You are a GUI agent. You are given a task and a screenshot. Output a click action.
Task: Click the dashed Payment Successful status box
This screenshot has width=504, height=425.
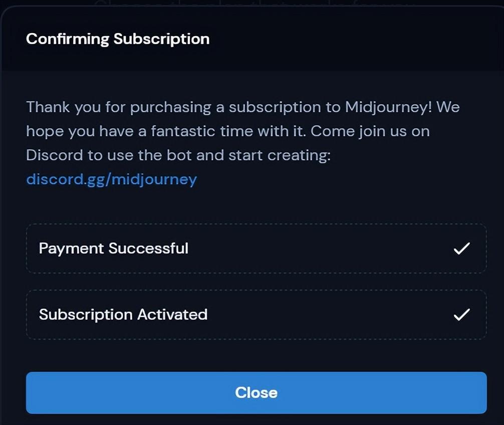256,248
